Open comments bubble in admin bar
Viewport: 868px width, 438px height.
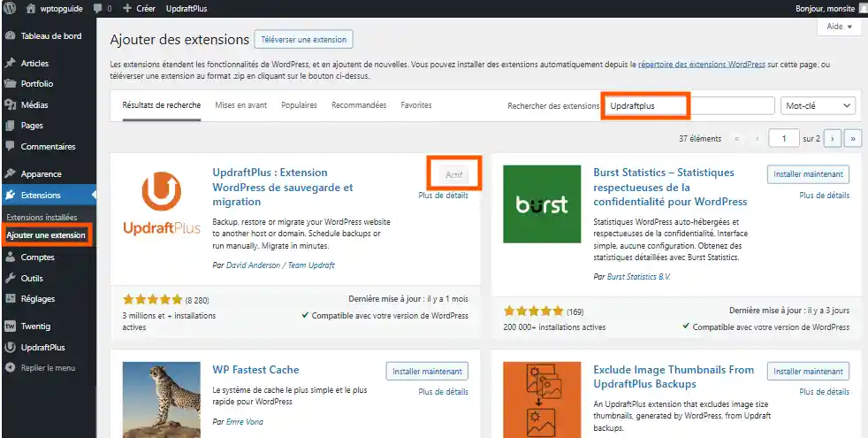(98, 9)
